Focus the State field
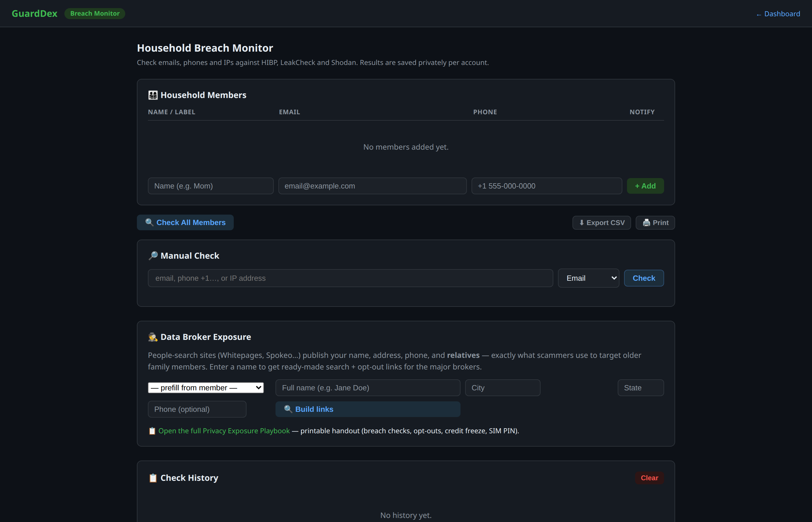The height and width of the screenshot is (522, 812). click(641, 388)
